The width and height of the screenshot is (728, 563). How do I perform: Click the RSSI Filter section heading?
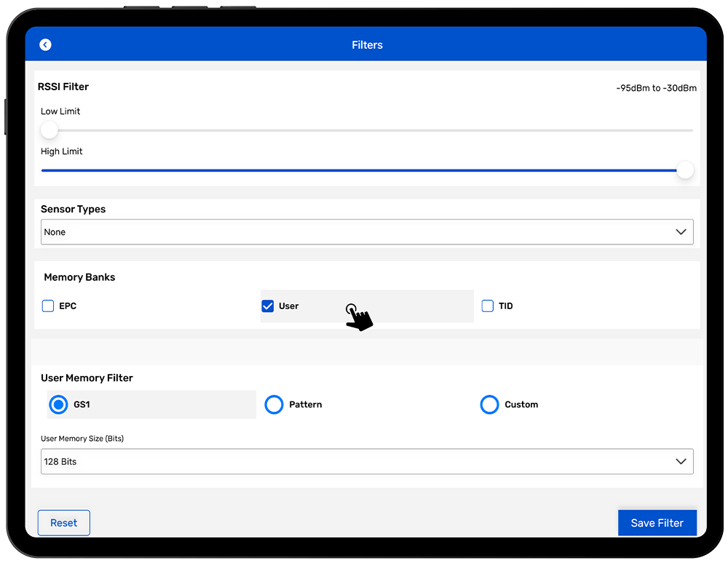pyautogui.click(x=65, y=87)
